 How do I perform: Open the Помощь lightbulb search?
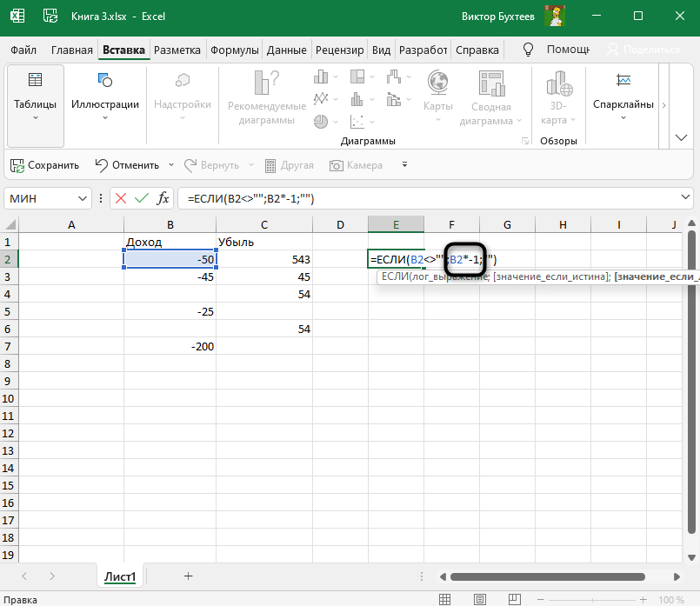[x=527, y=50]
